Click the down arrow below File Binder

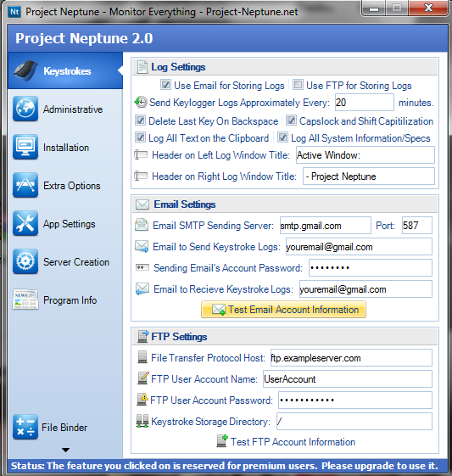coord(65,450)
